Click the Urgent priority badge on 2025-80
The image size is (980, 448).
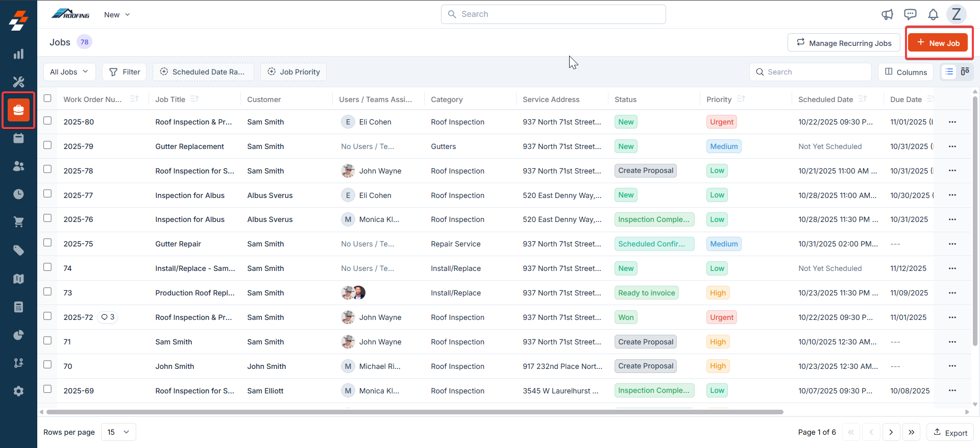coord(722,122)
